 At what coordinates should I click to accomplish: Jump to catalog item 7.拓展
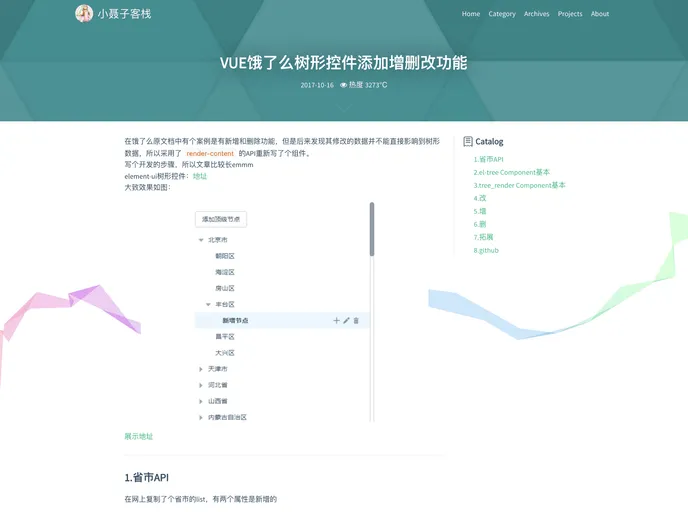[483, 237]
